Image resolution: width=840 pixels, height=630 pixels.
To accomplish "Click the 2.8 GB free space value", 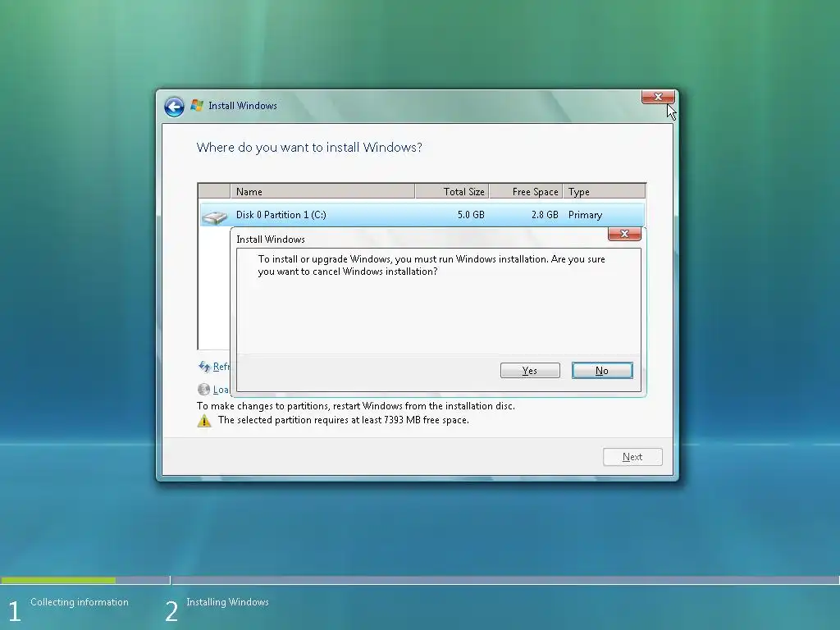I will pyautogui.click(x=545, y=215).
